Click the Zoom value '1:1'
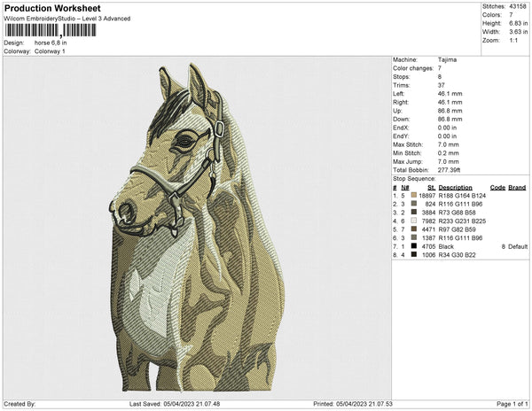The width and height of the screenshot is (532, 411). (x=513, y=41)
